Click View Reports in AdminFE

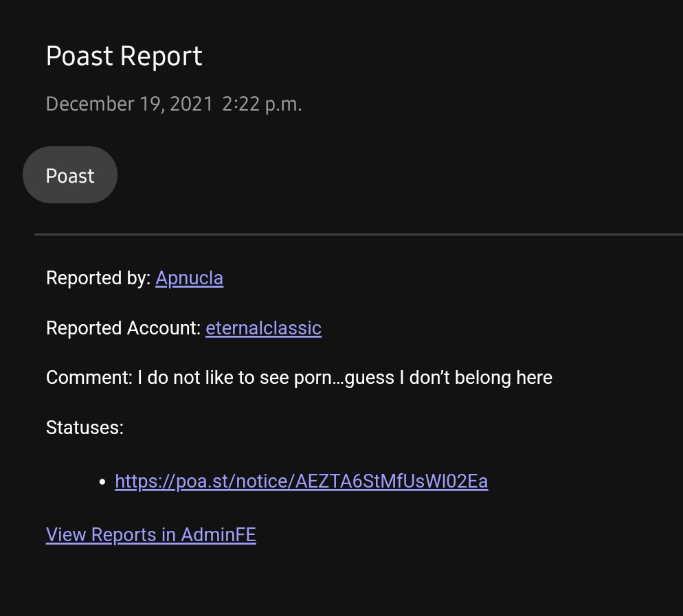tap(150, 535)
